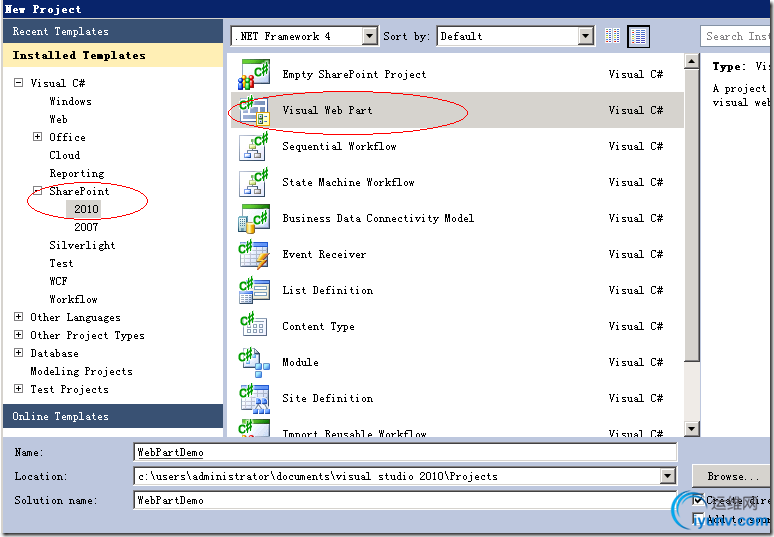Select the Content Type template name
Viewport: 774px width, 537px height.
click(318, 327)
